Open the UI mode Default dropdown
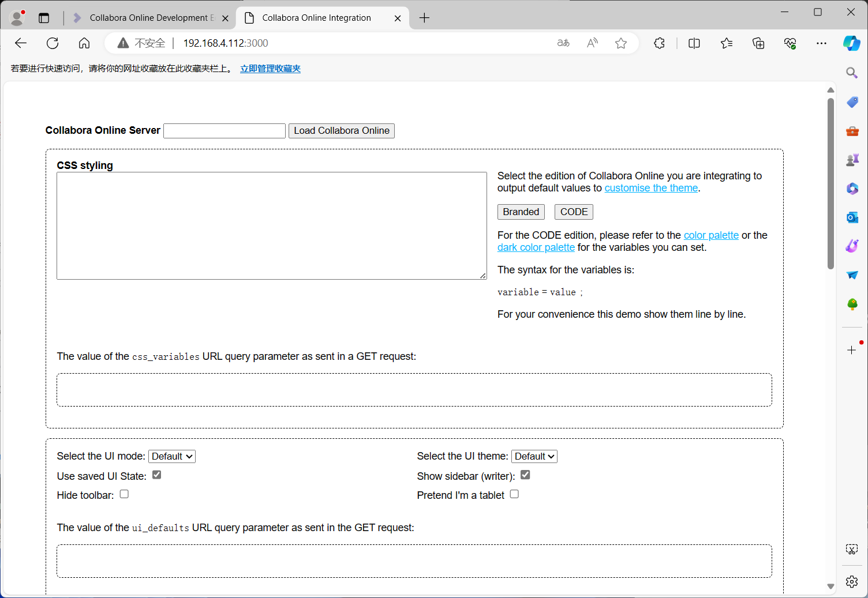Screen dimensions: 868x598 [x=172, y=456]
